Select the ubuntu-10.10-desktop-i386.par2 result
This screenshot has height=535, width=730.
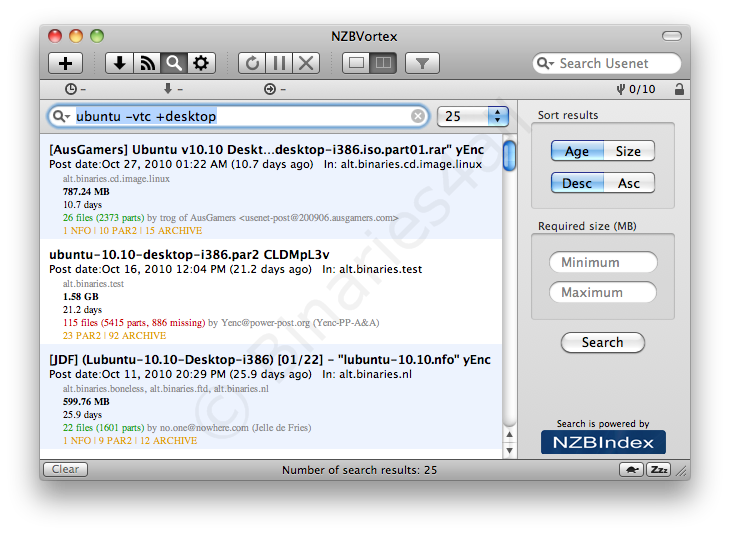271,292
